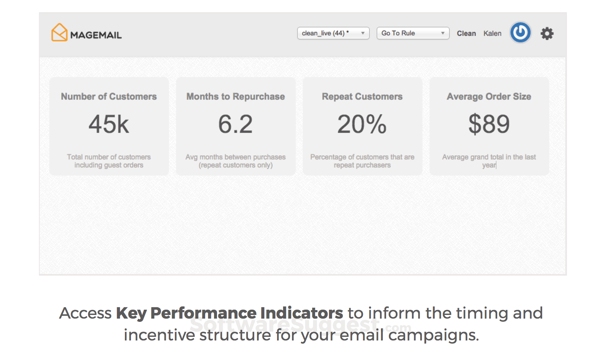Click the $89 average grand total value
This screenshot has width=601, height=364.
(x=489, y=124)
